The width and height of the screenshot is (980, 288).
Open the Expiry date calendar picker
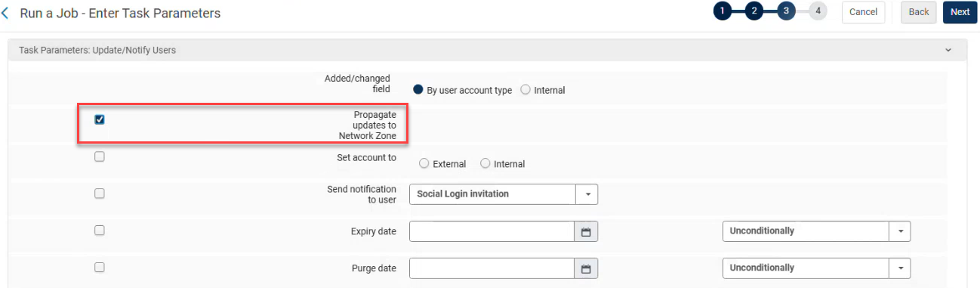586,231
